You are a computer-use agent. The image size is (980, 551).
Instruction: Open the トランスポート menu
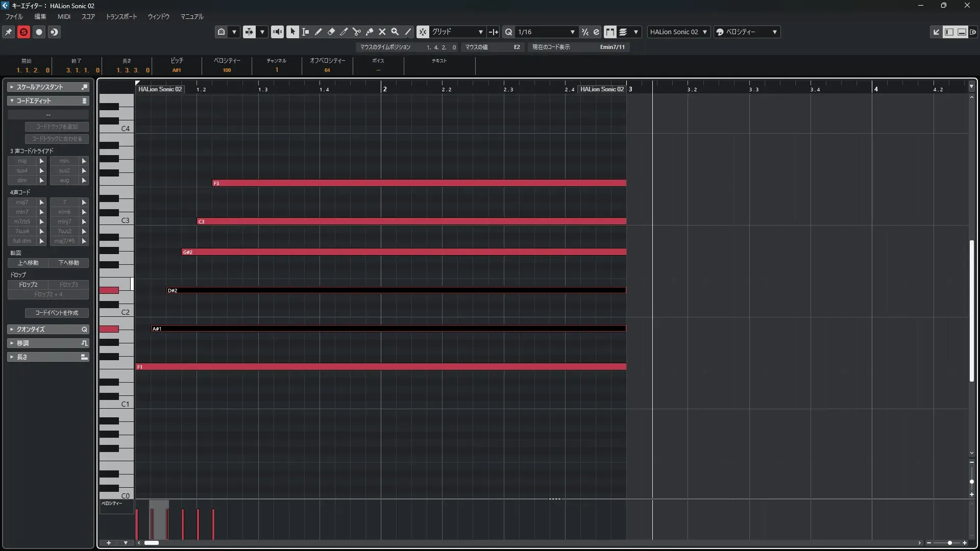(x=121, y=16)
